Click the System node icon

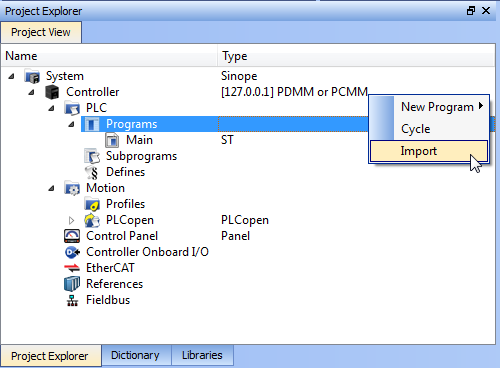(32, 76)
